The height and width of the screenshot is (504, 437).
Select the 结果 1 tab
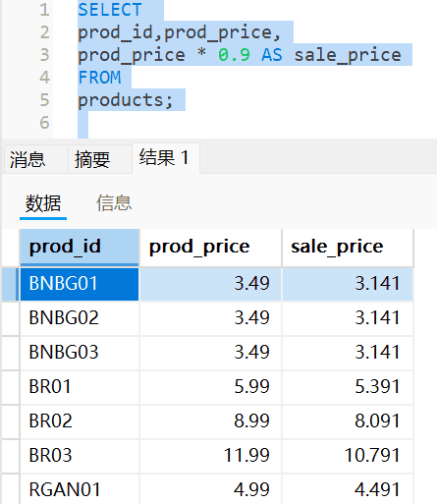coord(166,158)
